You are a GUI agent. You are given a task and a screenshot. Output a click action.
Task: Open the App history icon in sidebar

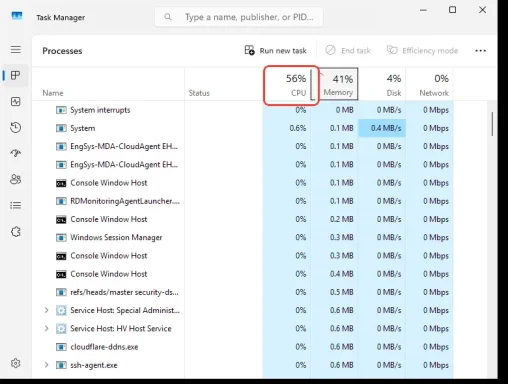[16, 127]
